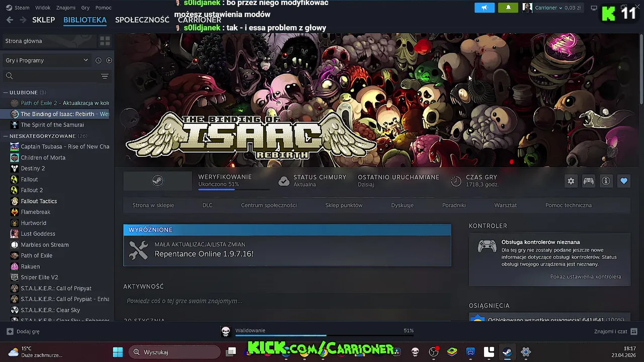
Task: Open Strona główna in the sidebar
Action: click(x=49, y=41)
